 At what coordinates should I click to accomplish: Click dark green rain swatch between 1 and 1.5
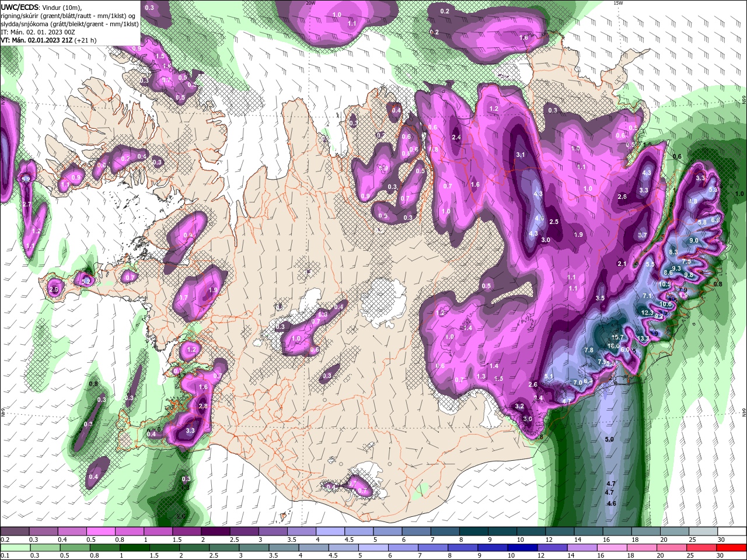pos(135,548)
